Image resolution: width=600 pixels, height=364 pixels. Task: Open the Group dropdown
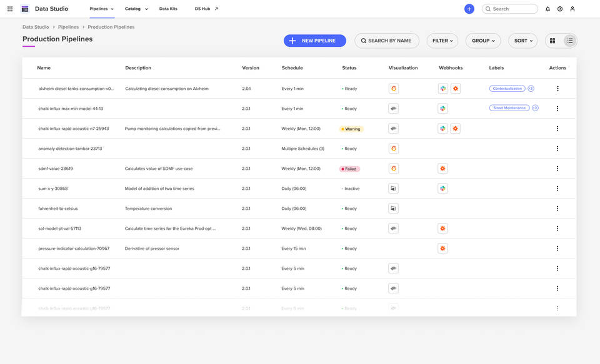(482, 40)
